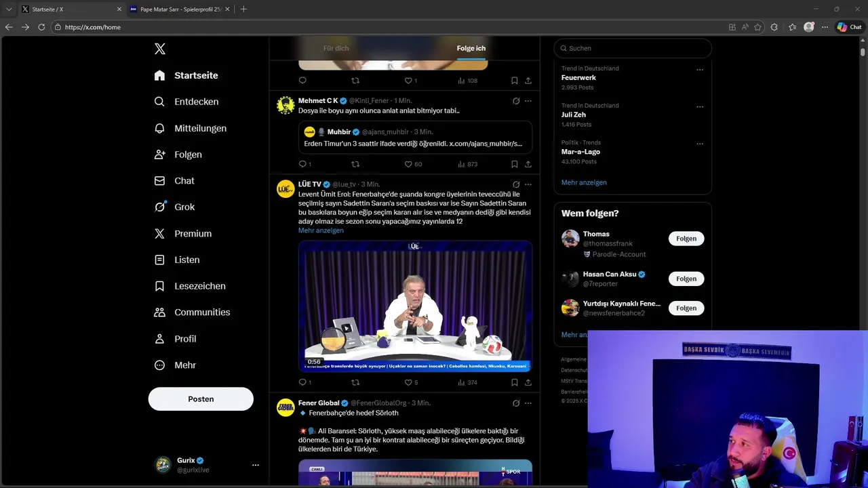
Task: Bookmark the Mehmet C K post
Action: click(514, 164)
